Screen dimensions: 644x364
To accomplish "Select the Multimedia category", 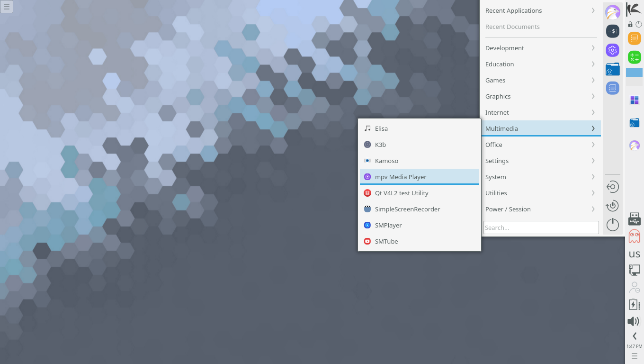I will click(x=541, y=128).
